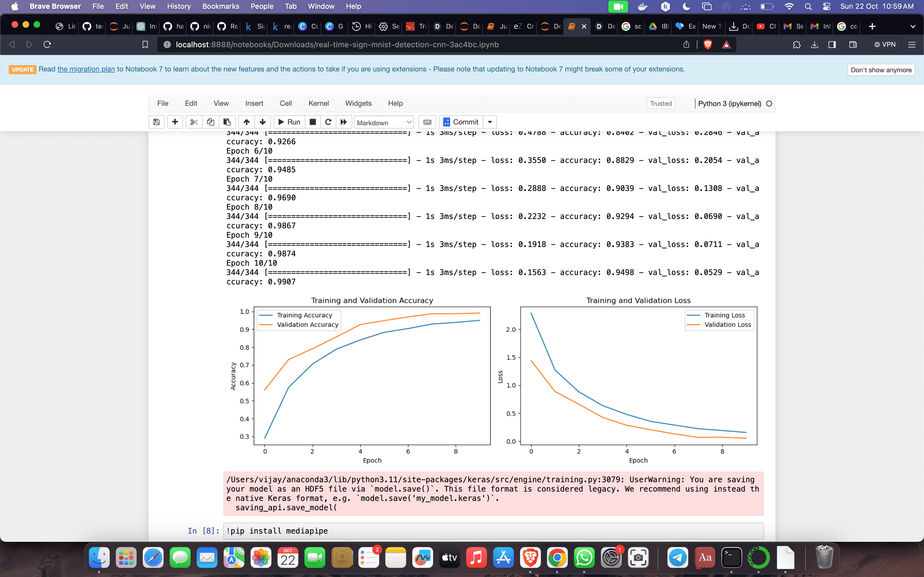Paste cells using the clipboard icon

tap(227, 122)
